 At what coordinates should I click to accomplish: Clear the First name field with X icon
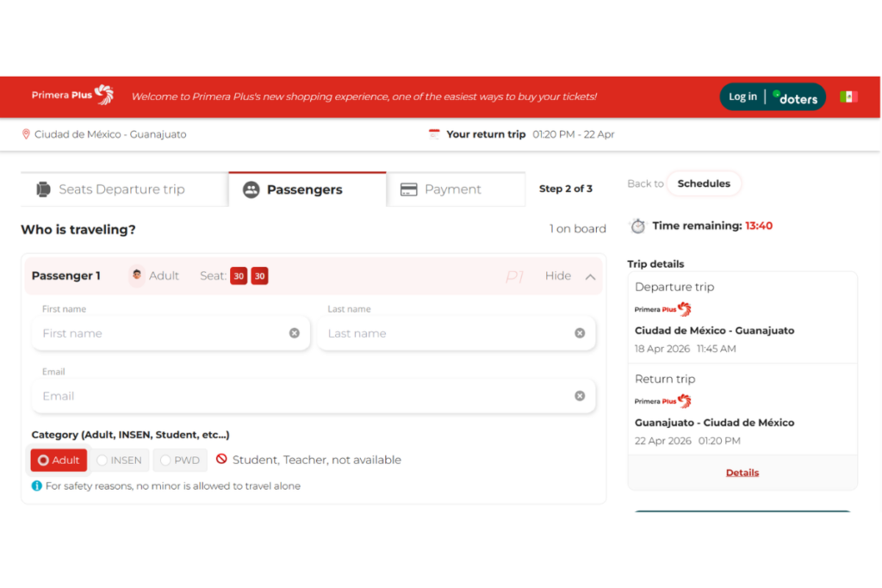[x=295, y=333]
